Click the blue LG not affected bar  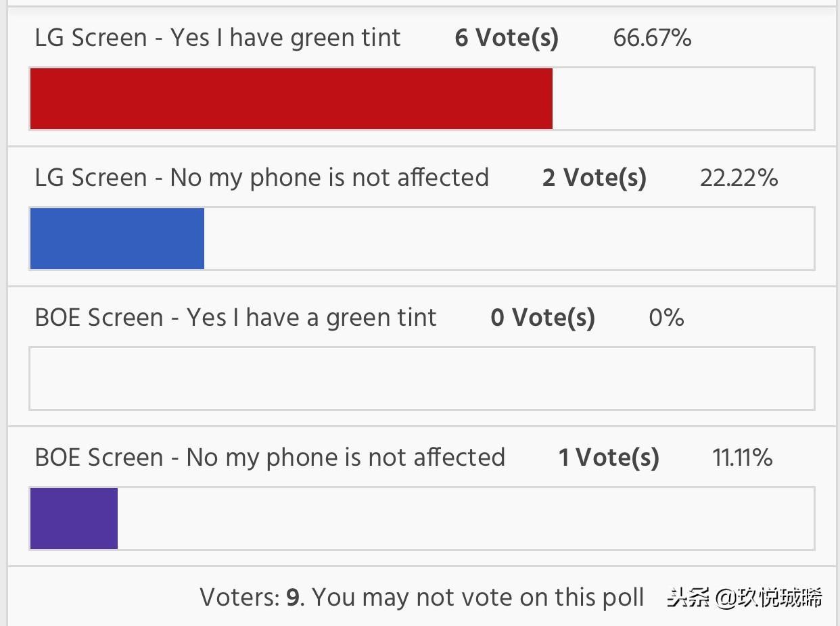[x=117, y=239]
